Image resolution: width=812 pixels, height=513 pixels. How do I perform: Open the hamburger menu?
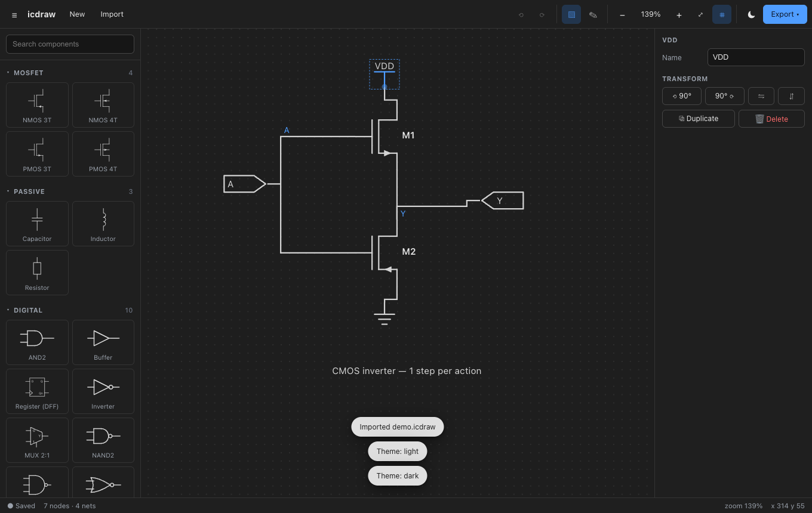tap(14, 14)
